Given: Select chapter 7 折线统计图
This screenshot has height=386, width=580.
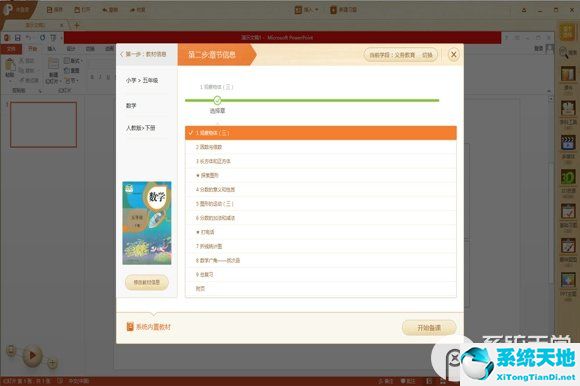Looking at the screenshot, I should pos(321,246).
